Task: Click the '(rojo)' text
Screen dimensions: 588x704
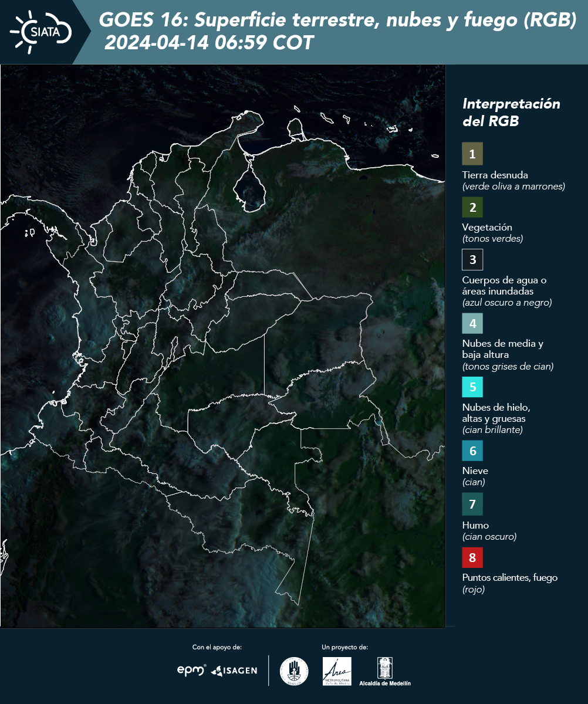Action: pos(474,590)
